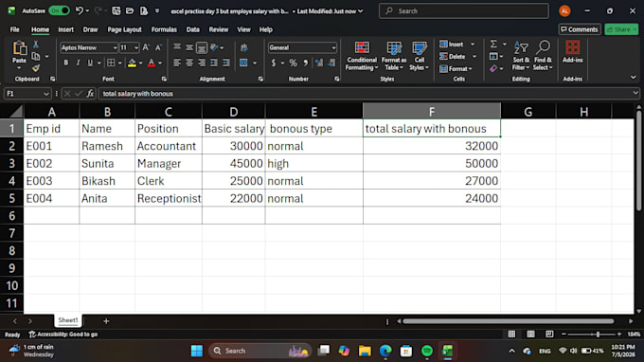Toggle Center alignment

click(x=189, y=63)
